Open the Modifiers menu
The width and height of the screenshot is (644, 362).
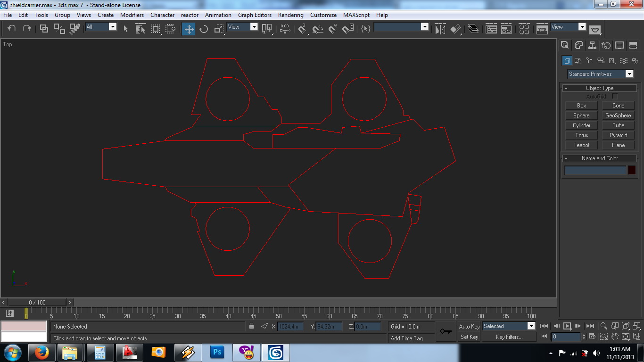(x=132, y=15)
